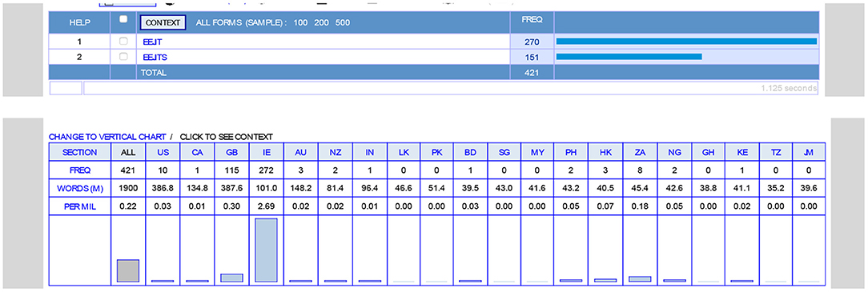Click the PER MIL row label
This screenshot has width=868, height=292.
point(80,206)
